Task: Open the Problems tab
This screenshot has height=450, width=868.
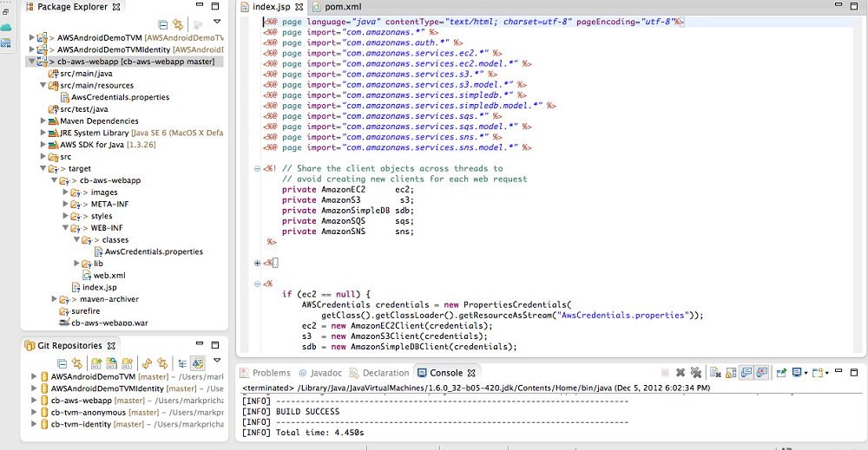Action: click(x=270, y=373)
